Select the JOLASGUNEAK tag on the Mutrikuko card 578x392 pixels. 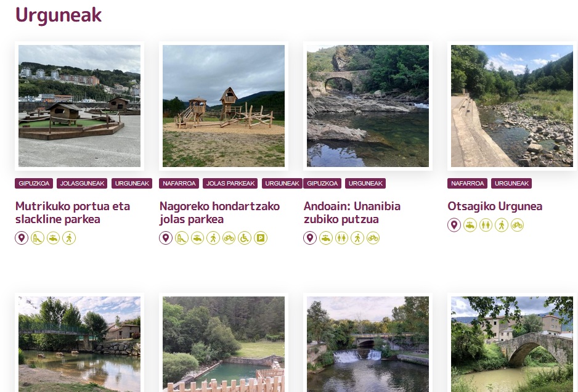click(x=82, y=183)
